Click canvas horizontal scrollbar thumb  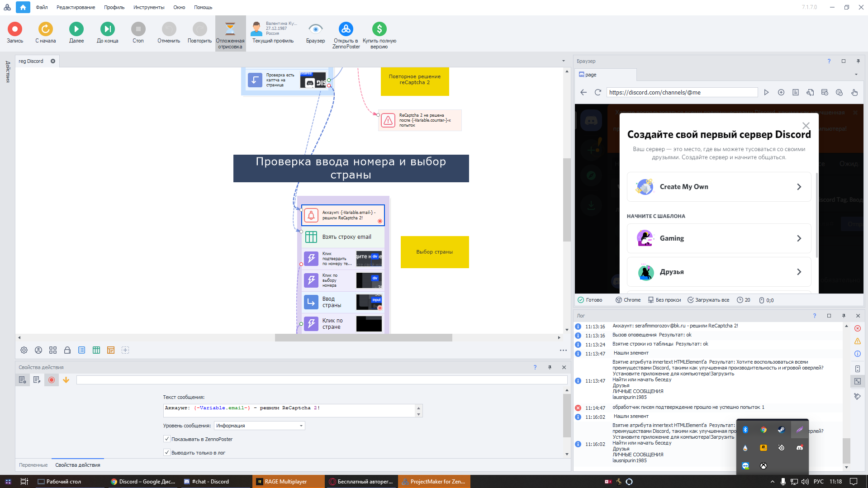364,337
